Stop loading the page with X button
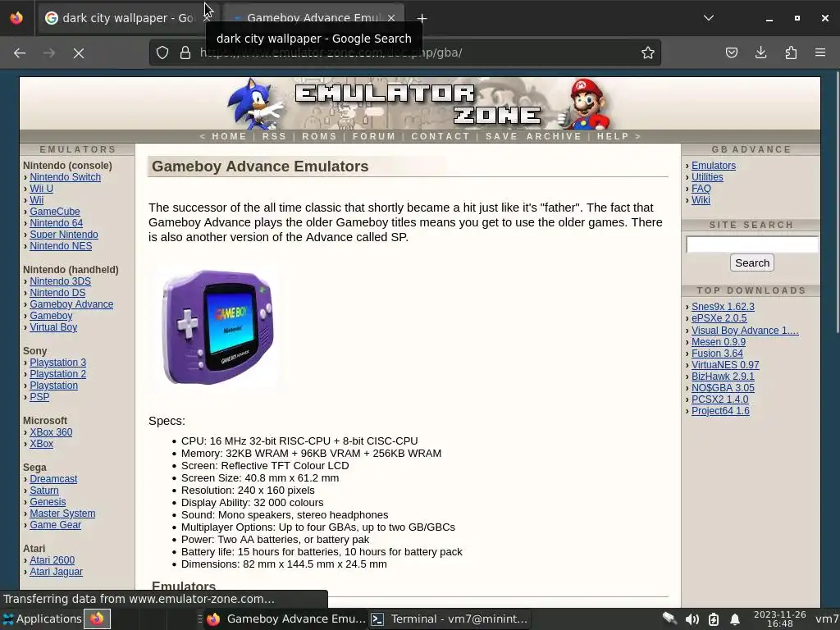The width and height of the screenshot is (840, 630). (x=79, y=53)
